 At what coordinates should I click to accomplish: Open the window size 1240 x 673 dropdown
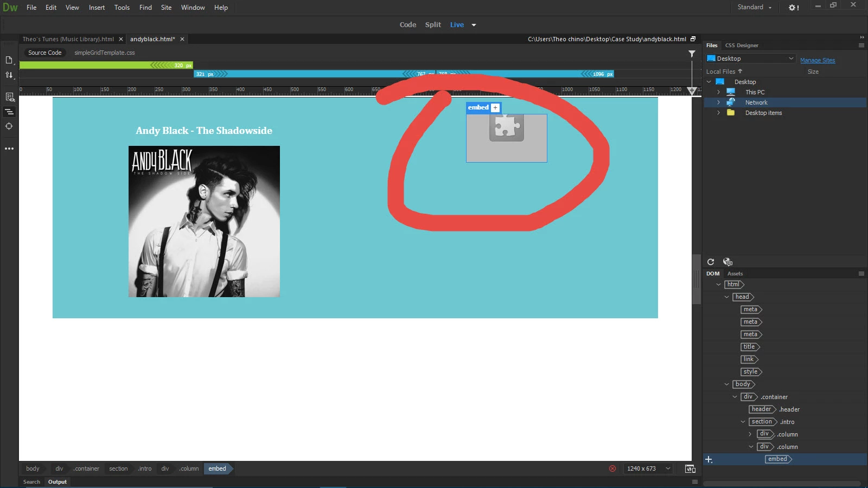point(649,468)
